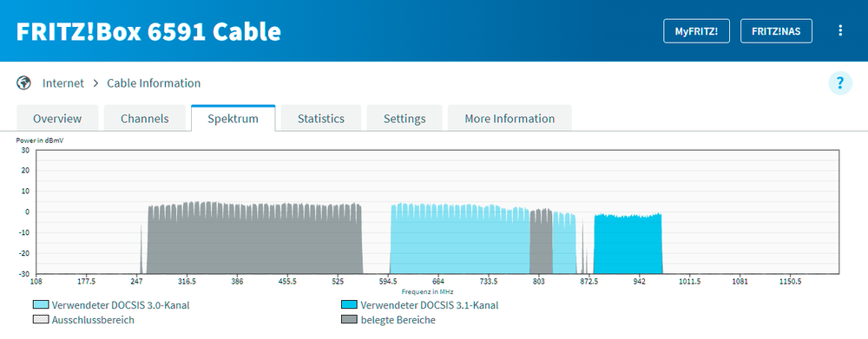Viewport: 868px width, 339px height.
Task: Click the belegte Bereiche legend label
Action: click(x=398, y=320)
